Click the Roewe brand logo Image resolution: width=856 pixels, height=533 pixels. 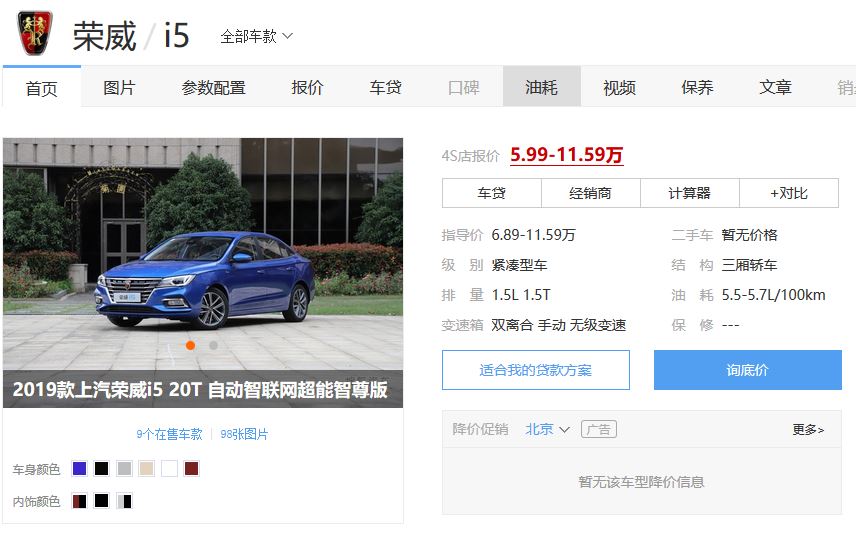pyautogui.click(x=35, y=34)
